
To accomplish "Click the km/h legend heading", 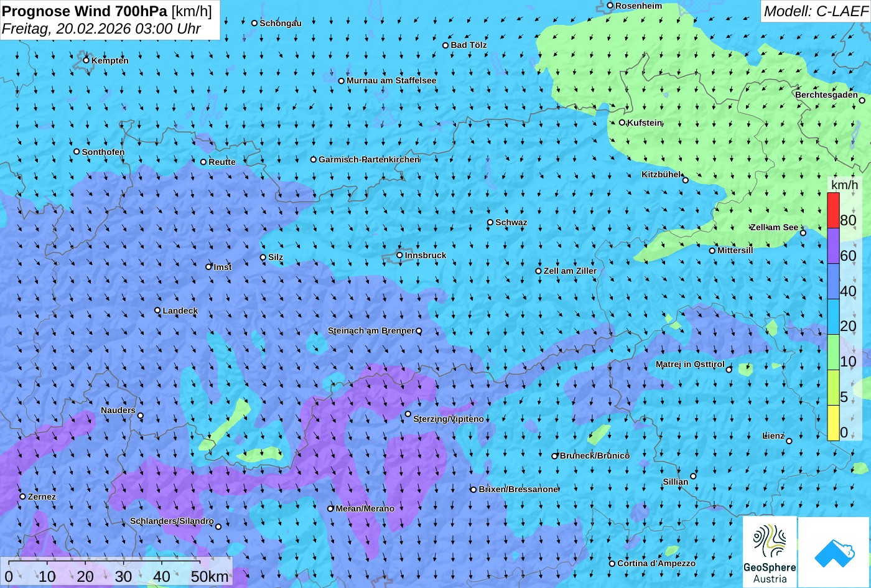I will coord(844,185).
